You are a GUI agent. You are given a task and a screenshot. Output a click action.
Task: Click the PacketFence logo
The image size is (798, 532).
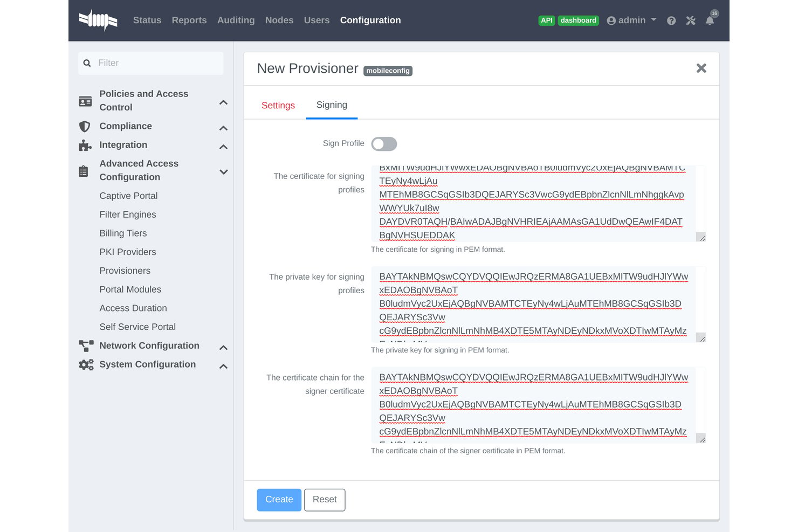point(98,20)
